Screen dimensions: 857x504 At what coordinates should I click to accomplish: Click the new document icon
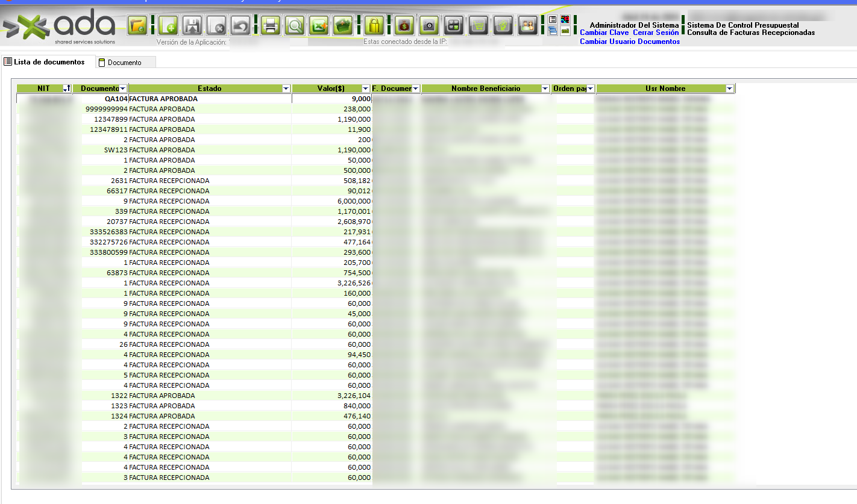(x=168, y=25)
